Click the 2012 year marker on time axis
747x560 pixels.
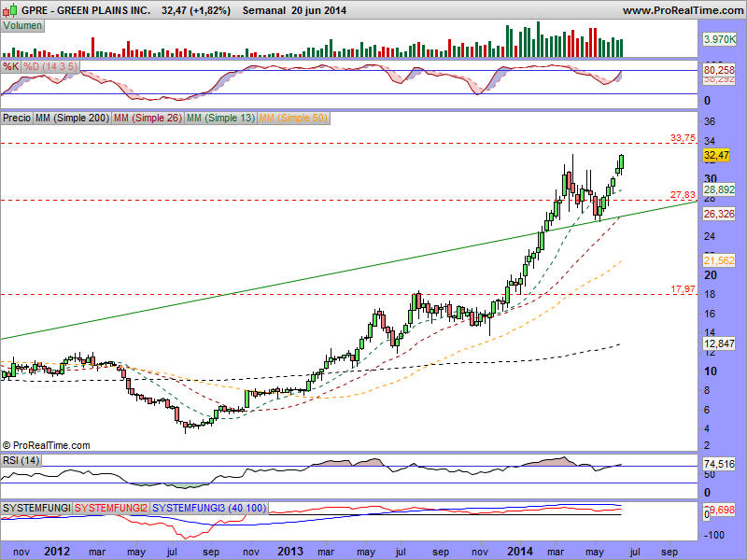click(57, 552)
